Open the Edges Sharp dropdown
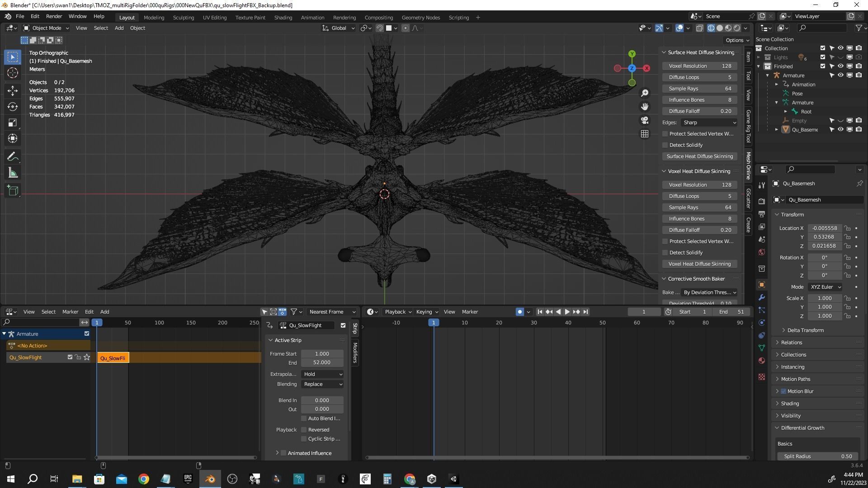Image resolution: width=868 pixels, height=488 pixels. (x=709, y=122)
